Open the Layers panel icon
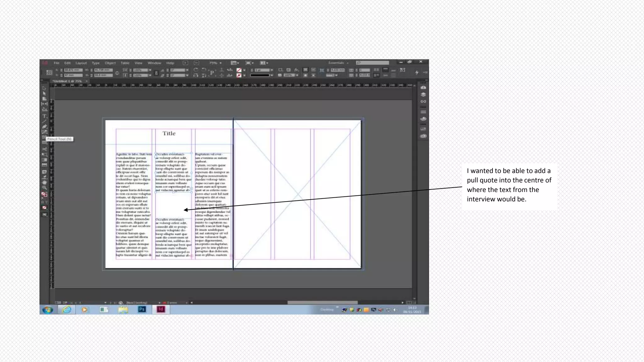Viewport: 644px width, 362px height. tap(423, 94)
